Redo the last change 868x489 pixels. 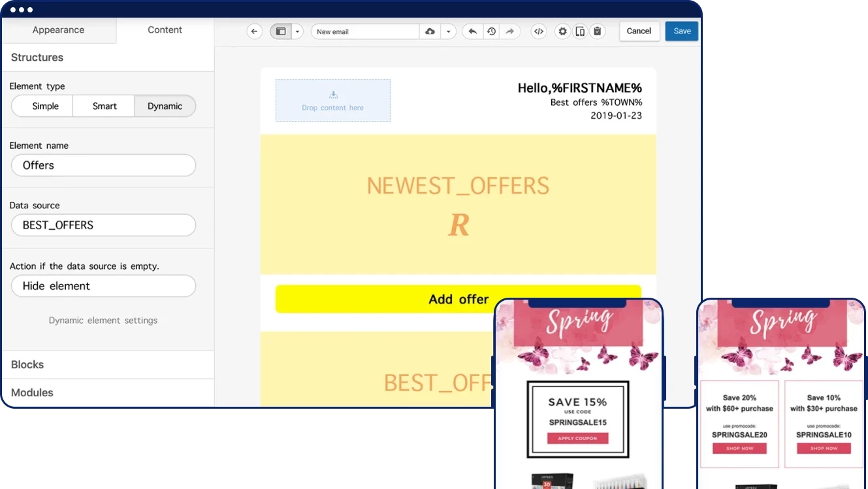(509, 31)
